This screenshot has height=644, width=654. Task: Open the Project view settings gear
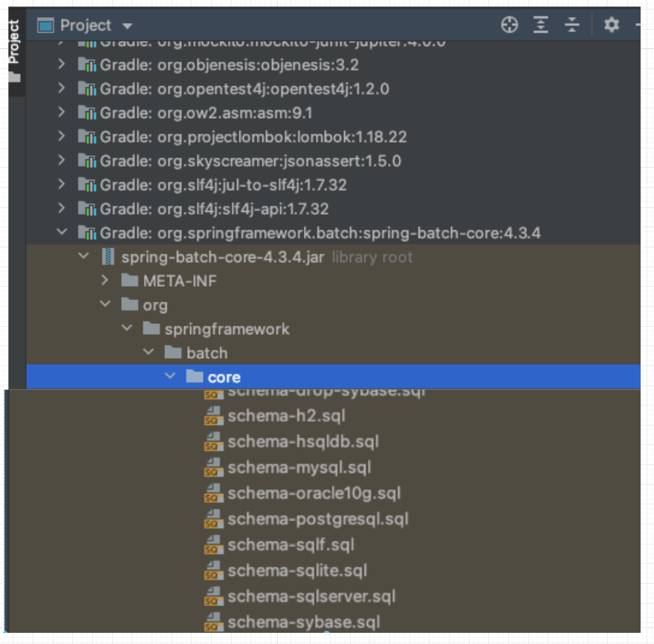click(x=612, y=25)
